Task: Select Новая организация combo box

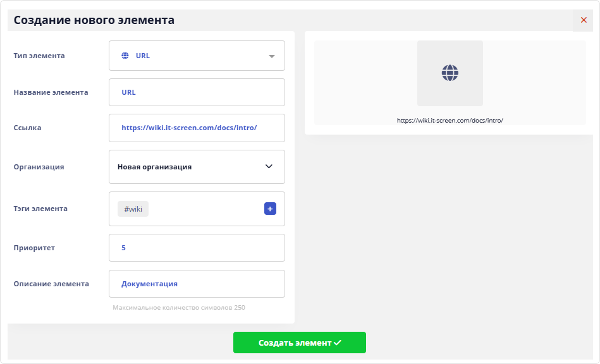Action: click(x=190, y=167)
